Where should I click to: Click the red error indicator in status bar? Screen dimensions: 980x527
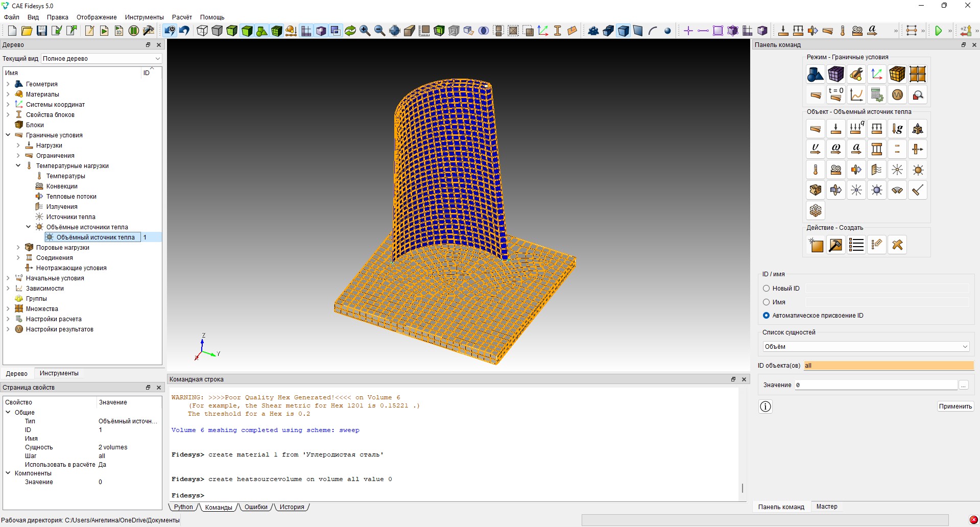973,520
